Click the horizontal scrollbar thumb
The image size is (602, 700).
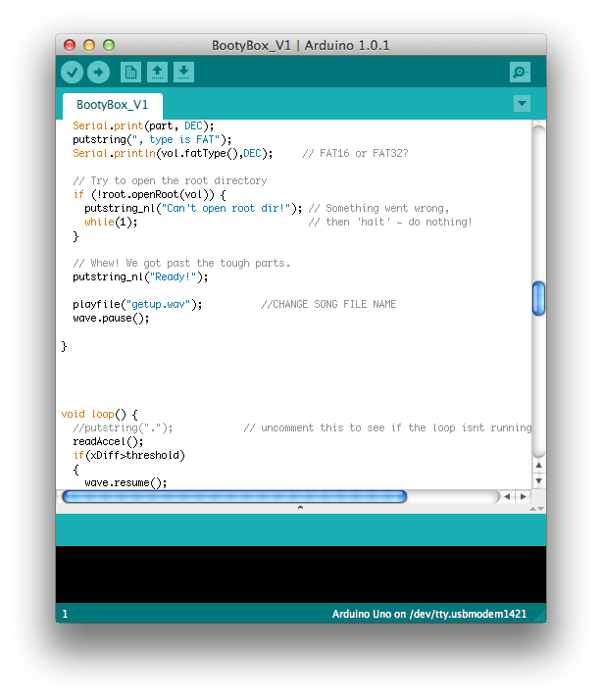click(x=234, y=496)
